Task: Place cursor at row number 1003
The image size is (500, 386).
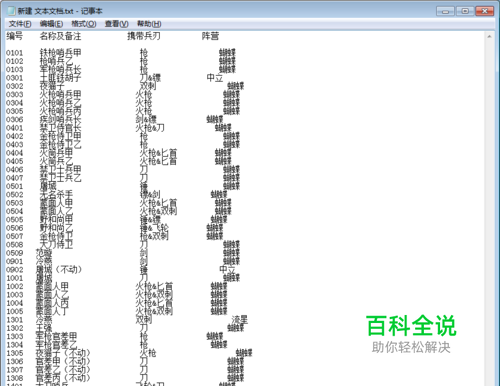Action: pos(15,294)
